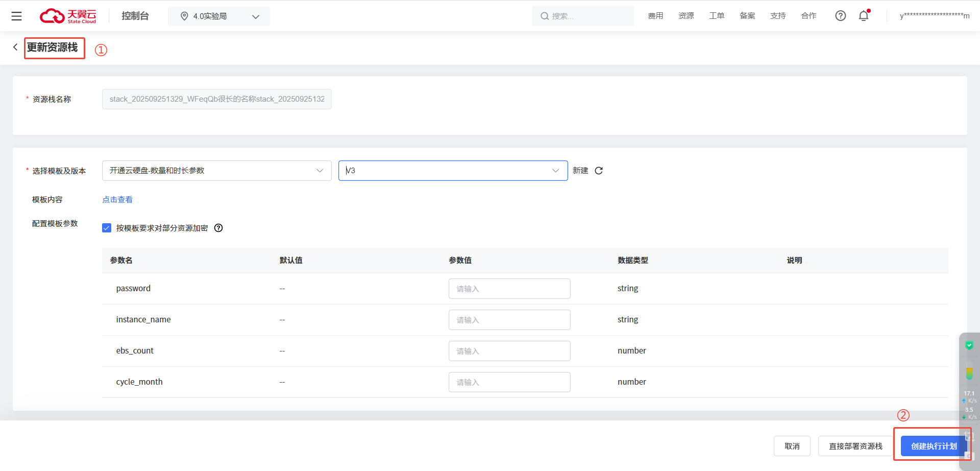Click 点击查看 to view template content
This screenshot has width=980, height=471.
point(117,200)
